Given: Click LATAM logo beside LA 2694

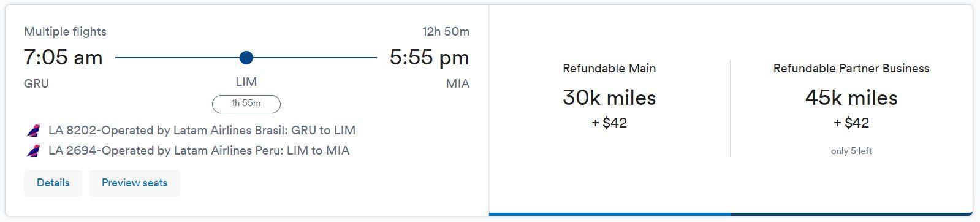Looking at the screenshot, I should tap(33, 151).
